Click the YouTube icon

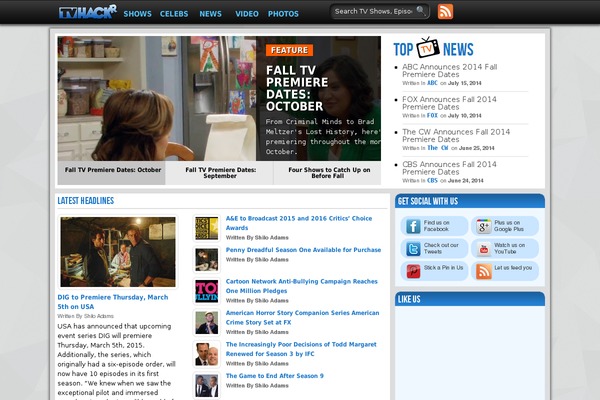pos(484,249)
